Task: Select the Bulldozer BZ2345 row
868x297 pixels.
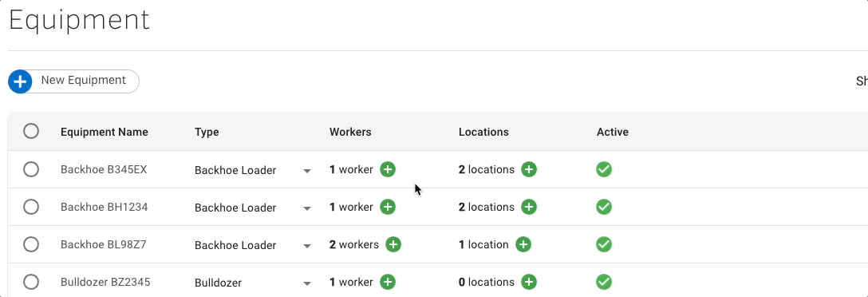Action: [x=31, y=282]
